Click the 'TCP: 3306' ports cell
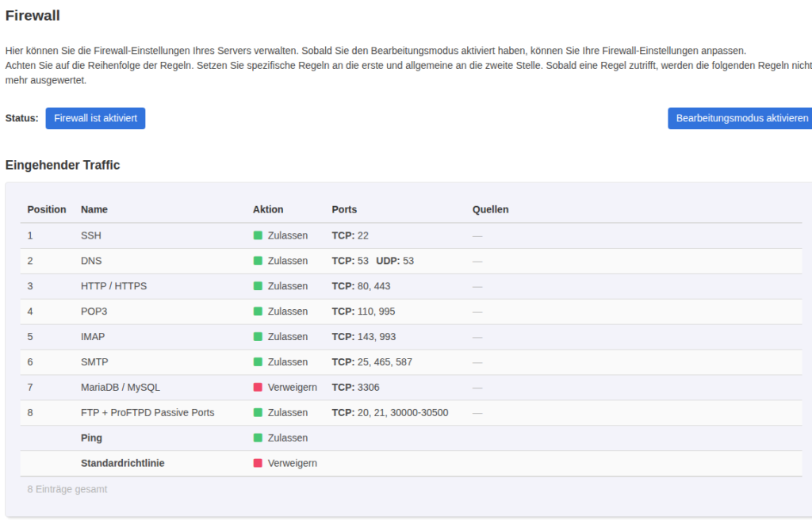The width and height of the screenshot is (812, 520). click(x=356, y=387)
